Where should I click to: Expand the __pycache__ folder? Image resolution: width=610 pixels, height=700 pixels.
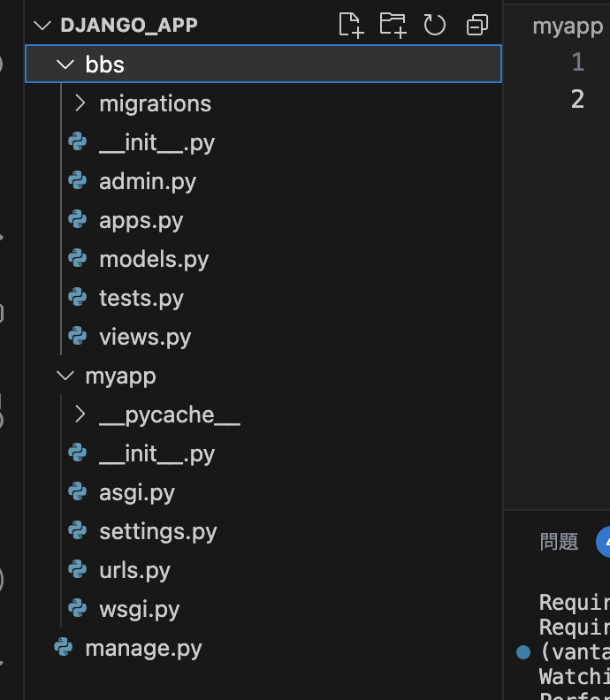80,415
